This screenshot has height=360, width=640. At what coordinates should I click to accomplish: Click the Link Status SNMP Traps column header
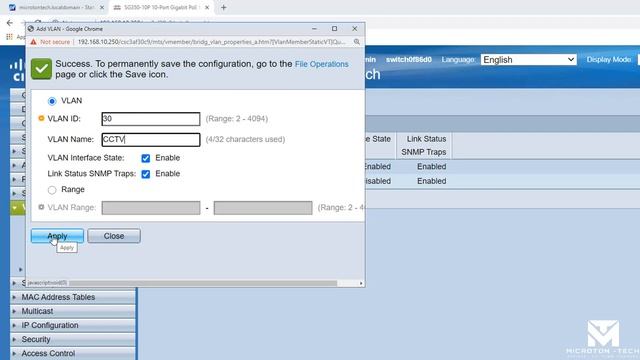pos(424,145)
